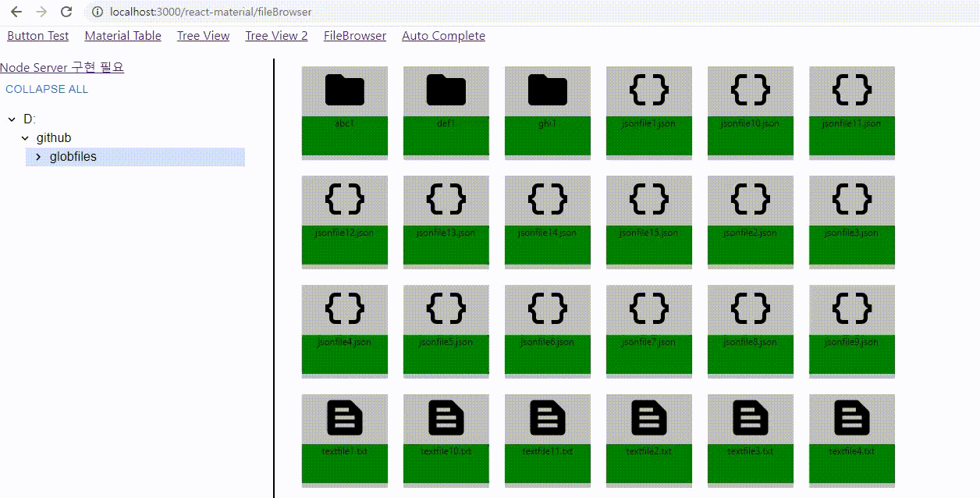Pick the jsonfile6.json file icon
Image resolution: width=980 pixels, height=498 pixels.
[548, 308]
